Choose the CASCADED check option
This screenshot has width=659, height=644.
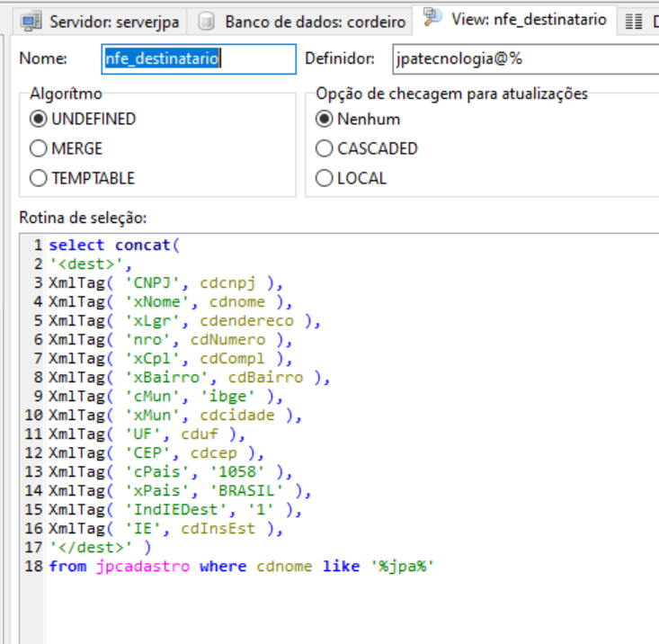[x=325, y=148]
